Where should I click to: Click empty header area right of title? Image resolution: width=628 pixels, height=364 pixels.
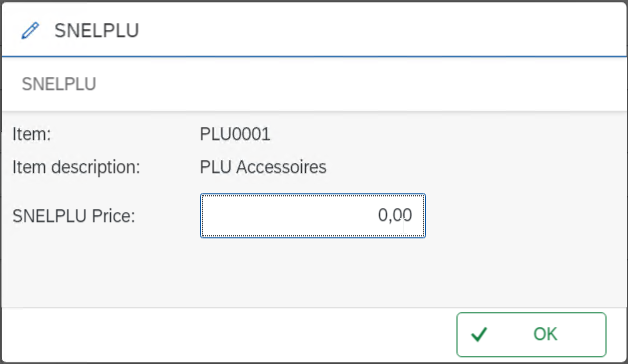point(380,30)
